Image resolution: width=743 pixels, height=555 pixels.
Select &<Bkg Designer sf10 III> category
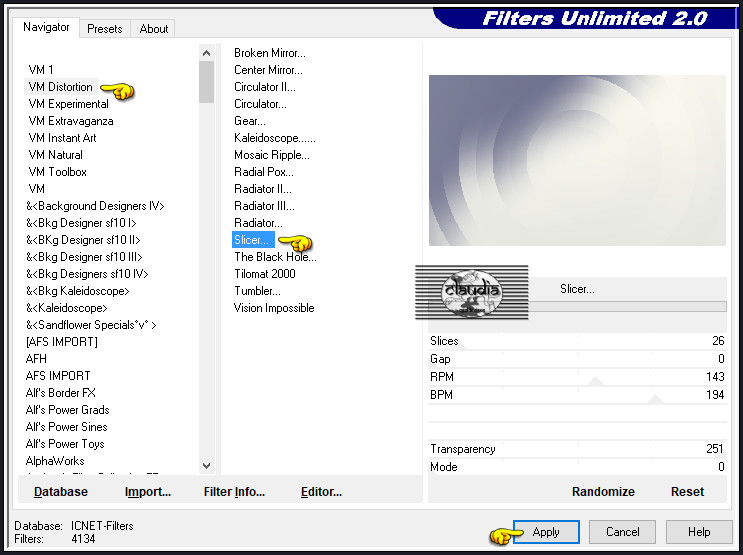coord(84,257)
